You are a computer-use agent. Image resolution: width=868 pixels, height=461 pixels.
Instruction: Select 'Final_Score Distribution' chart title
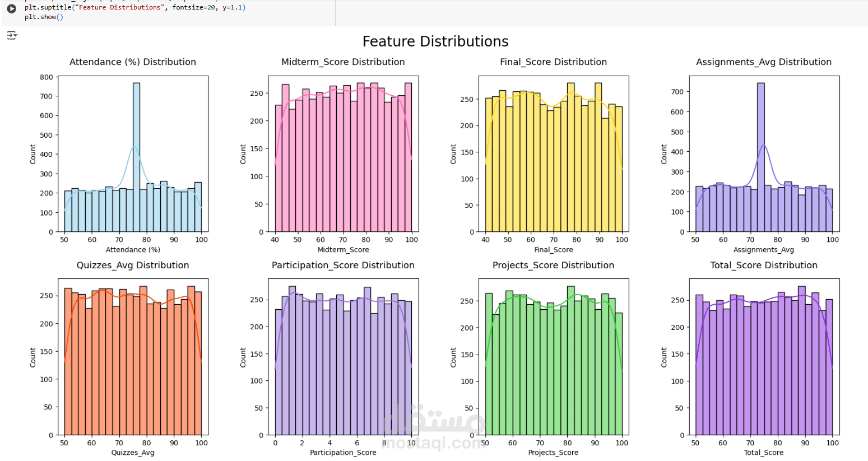[554, 62]
